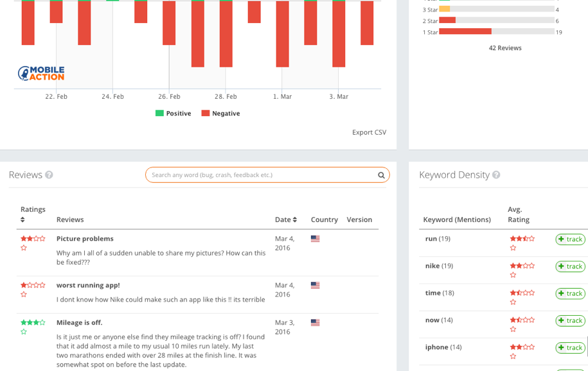Image resolution: width=588 pixels, height=371 pixels.
Task: Click the Country column header
Action: pyautogui.click(x=325, y=220)
